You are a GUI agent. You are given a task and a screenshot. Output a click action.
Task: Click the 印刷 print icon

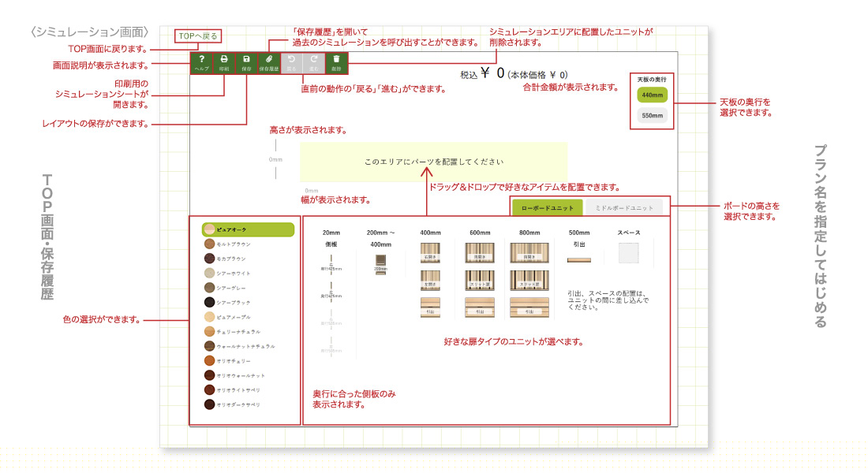(x=224, y=63)
